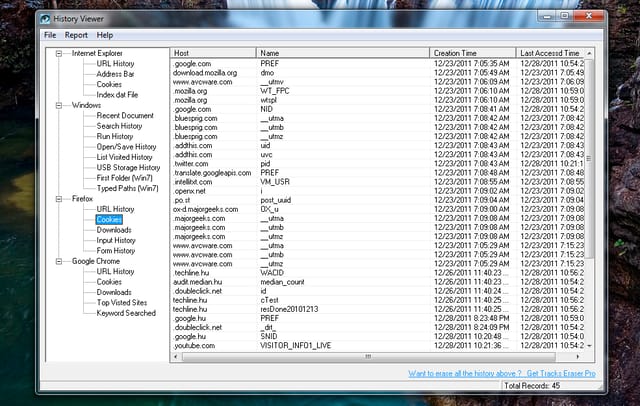The width and height of the screenshot is (640, 406).
Task: Click the vertical scrollbar thumb
Action: coord(589,158)
